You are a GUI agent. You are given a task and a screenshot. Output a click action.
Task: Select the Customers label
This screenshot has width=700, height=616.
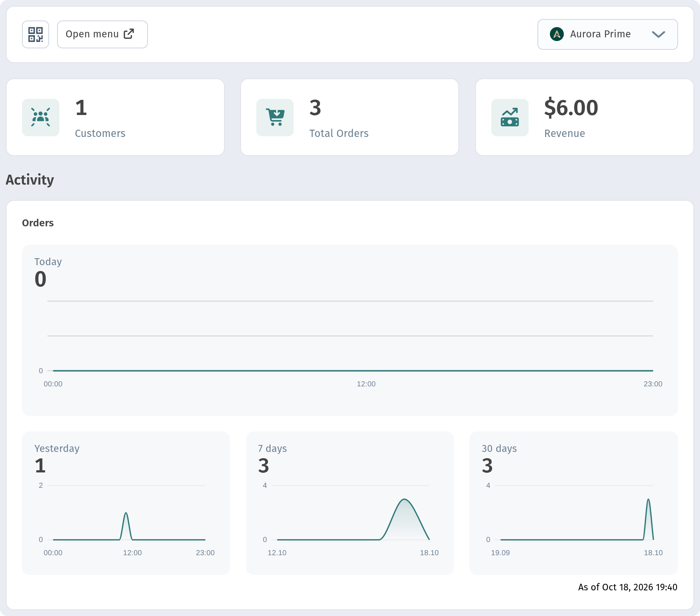[x=100, y=133]
